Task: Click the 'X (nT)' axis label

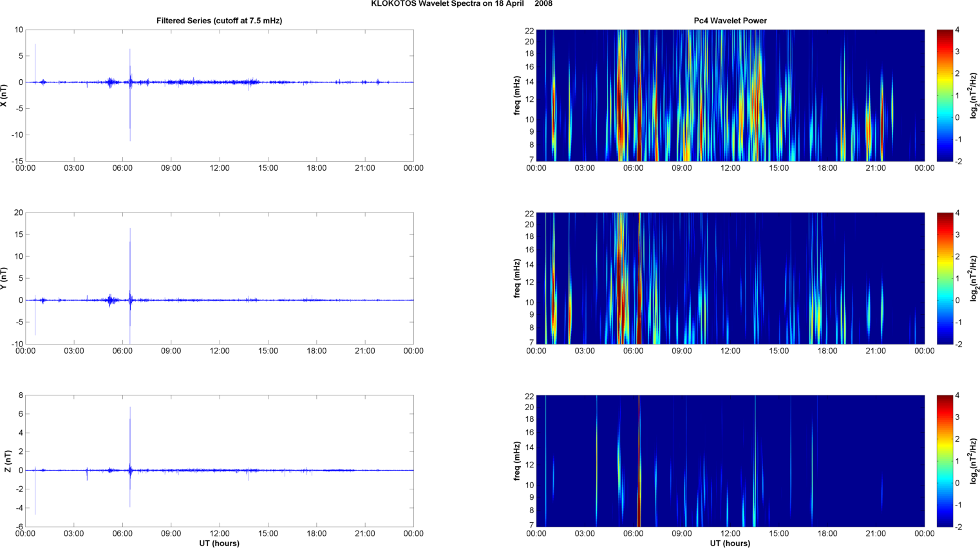Action: click(x=5, y=95)
